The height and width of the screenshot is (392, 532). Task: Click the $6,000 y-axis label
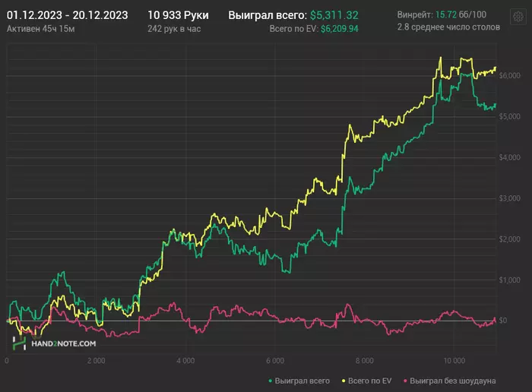click(x=510, y=75)
